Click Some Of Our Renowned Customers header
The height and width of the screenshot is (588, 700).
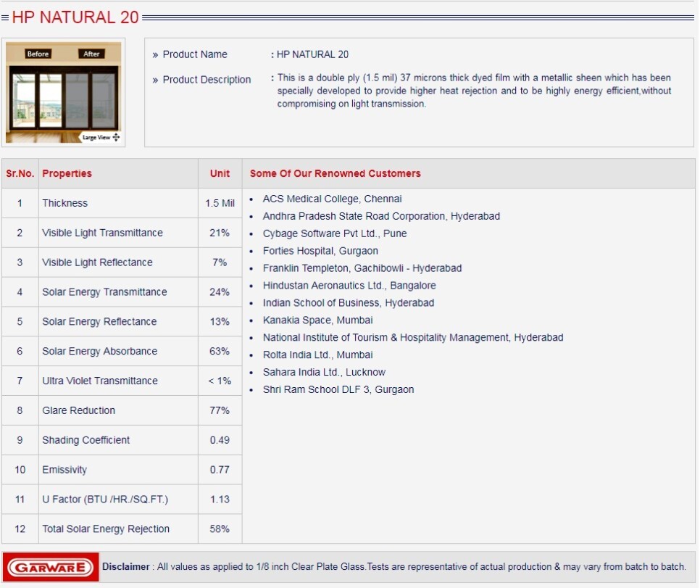pos(336,173)
